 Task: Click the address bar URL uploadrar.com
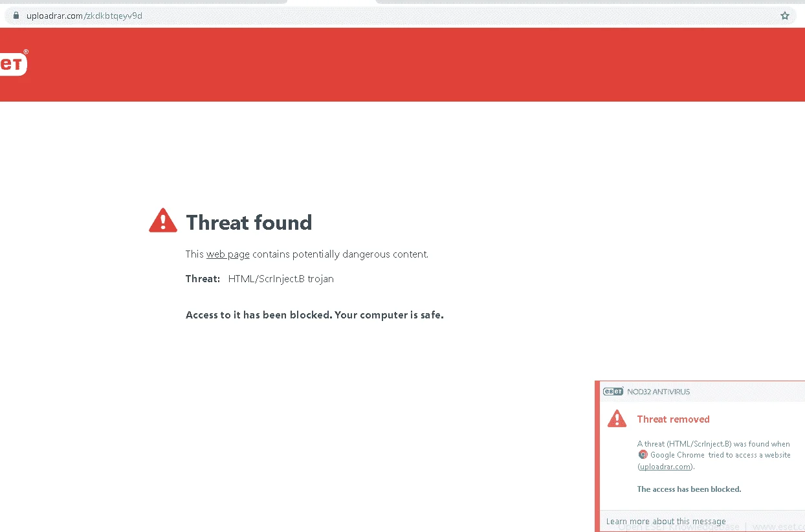tap(84, 16)
